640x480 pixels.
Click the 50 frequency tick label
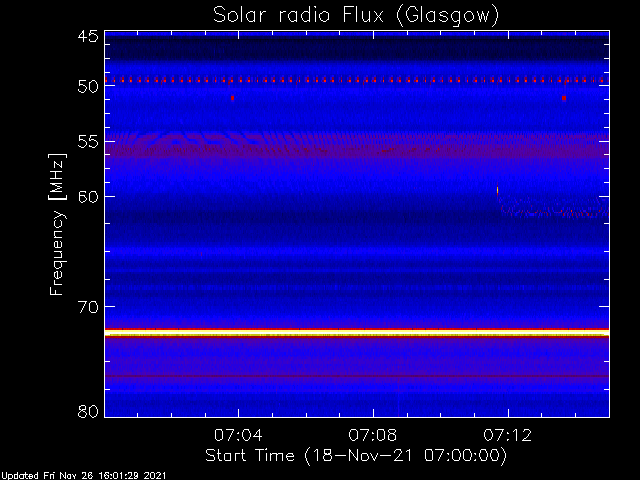click(88, 87)
